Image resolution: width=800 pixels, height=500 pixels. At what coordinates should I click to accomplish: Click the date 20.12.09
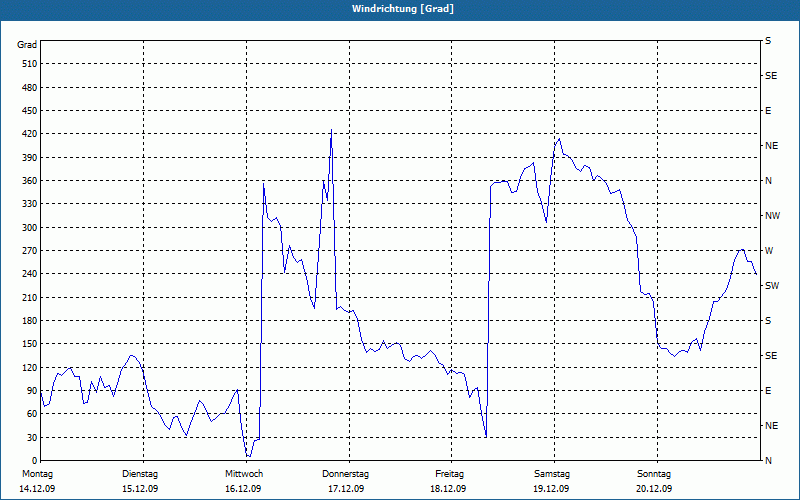pos(654,489)
